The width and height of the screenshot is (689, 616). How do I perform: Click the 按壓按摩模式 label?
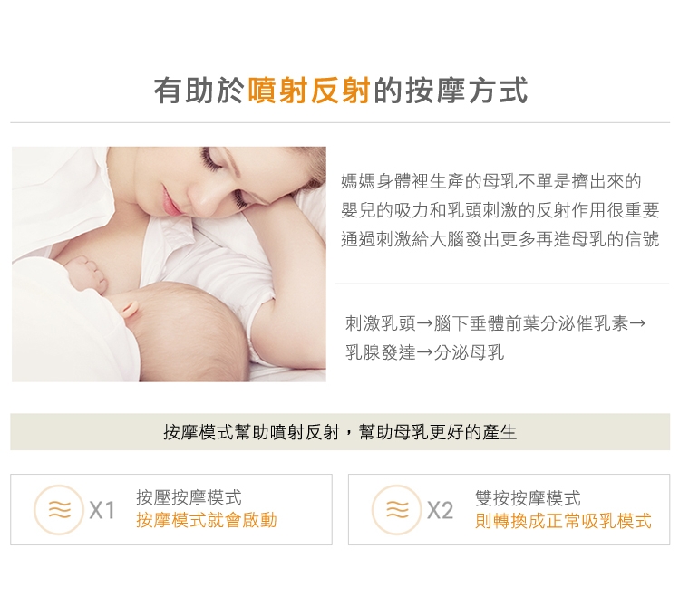(x=189, y=497)
